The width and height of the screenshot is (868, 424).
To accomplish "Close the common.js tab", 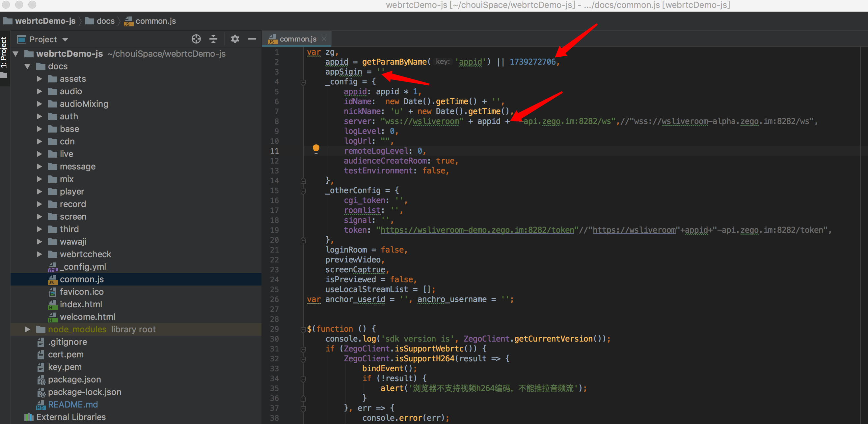I will pos(323,39).
